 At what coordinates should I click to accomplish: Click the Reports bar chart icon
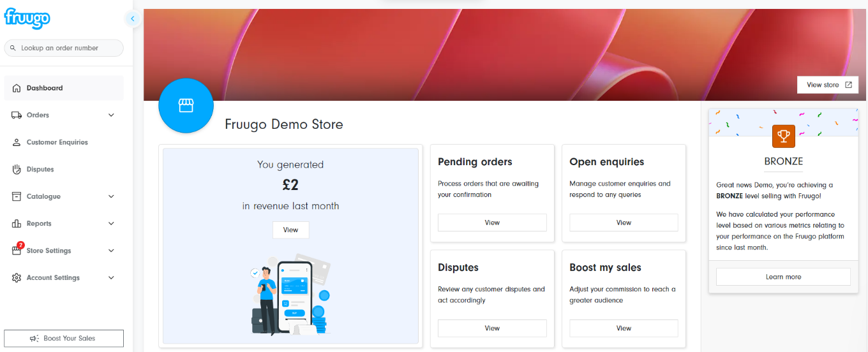pos(17,224)
